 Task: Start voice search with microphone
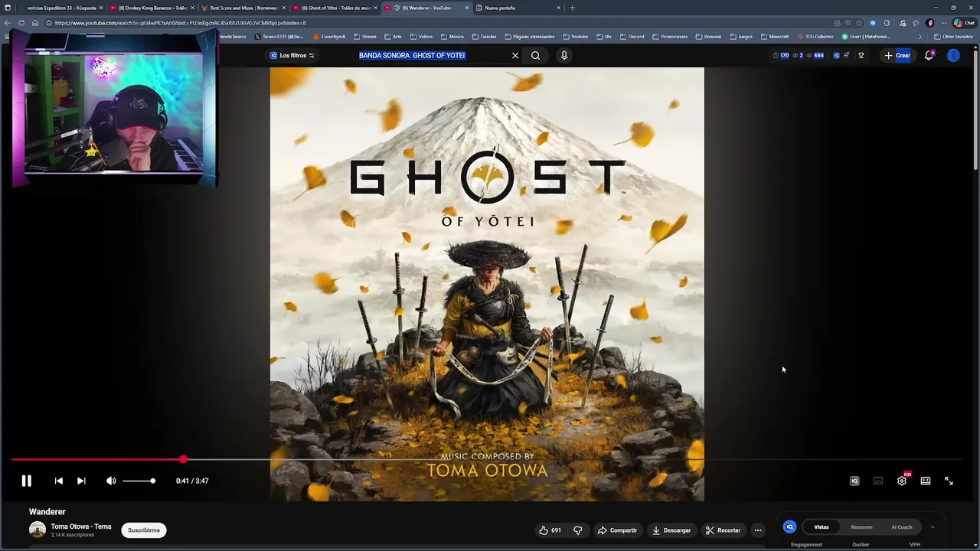coord(564,55)
